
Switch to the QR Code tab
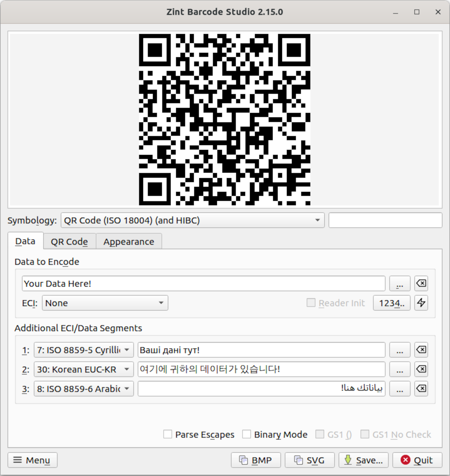point(69,241)
